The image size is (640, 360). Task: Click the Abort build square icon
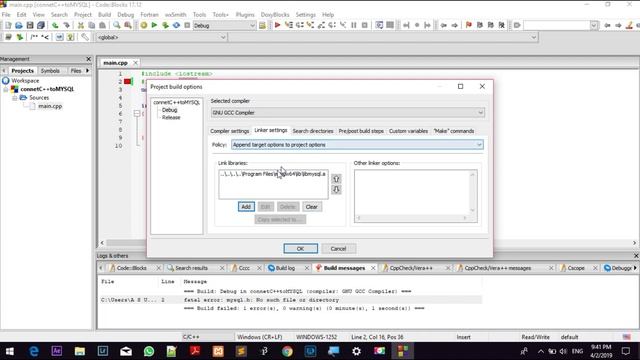pyautogui.click(x=187, y=25)
